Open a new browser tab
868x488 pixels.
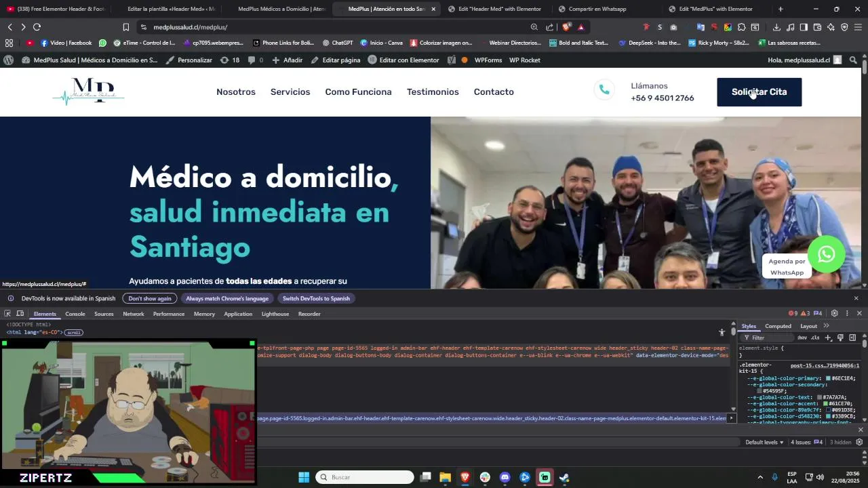point(781,9)
